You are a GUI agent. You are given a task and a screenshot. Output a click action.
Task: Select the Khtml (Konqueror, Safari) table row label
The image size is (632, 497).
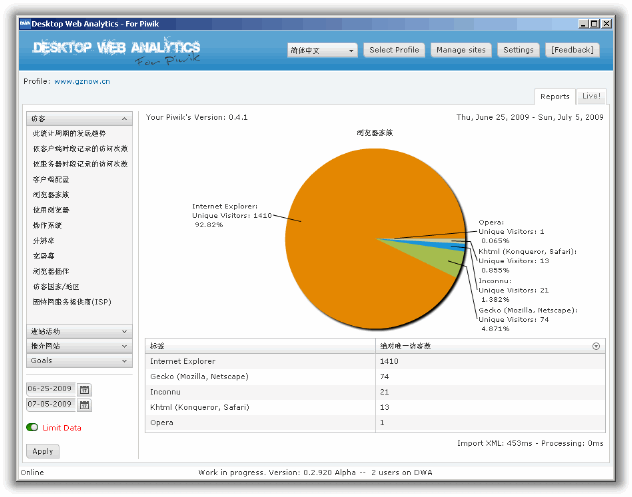point(200,407)
